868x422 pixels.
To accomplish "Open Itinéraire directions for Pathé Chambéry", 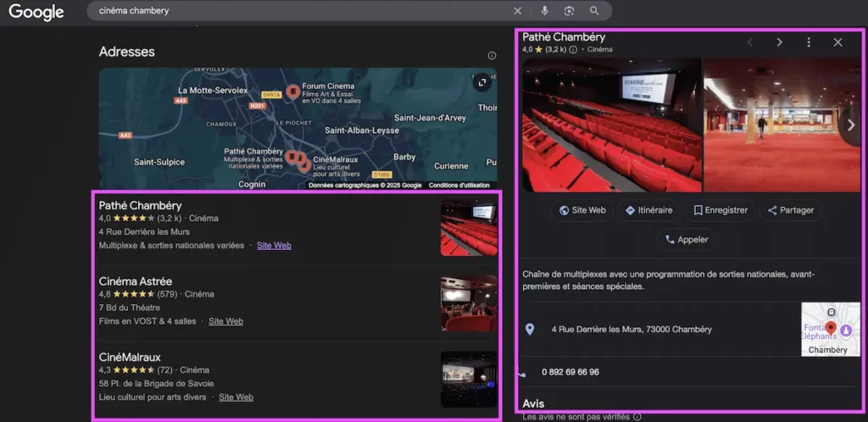I will [x=648, y=210].
